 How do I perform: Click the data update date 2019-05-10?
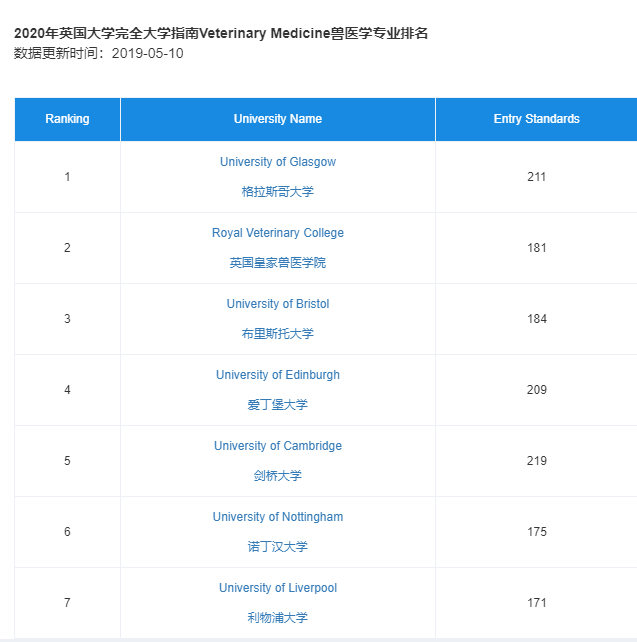[147, 53]
